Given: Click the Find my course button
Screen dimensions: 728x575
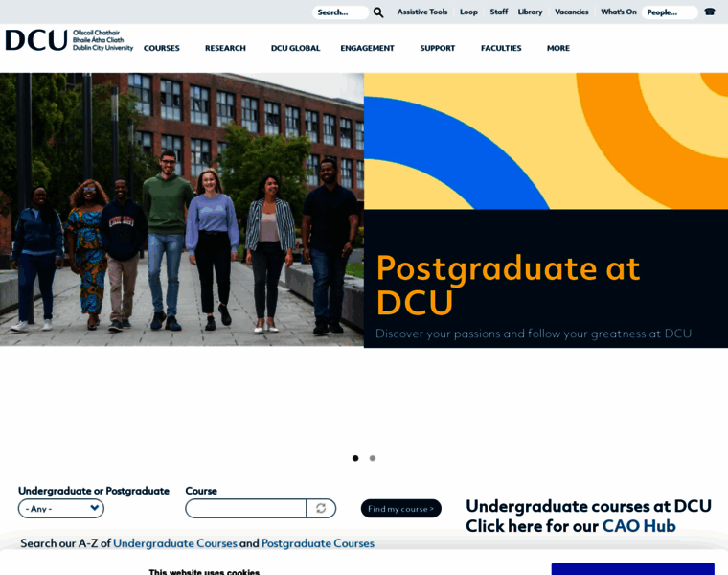Looking at the screenshot, I should [x=400, y=509].
